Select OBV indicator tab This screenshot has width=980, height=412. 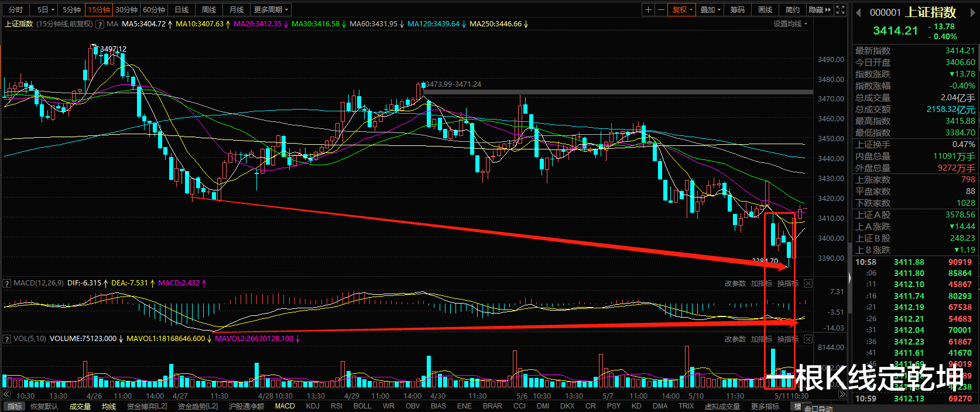click(413, 406)
